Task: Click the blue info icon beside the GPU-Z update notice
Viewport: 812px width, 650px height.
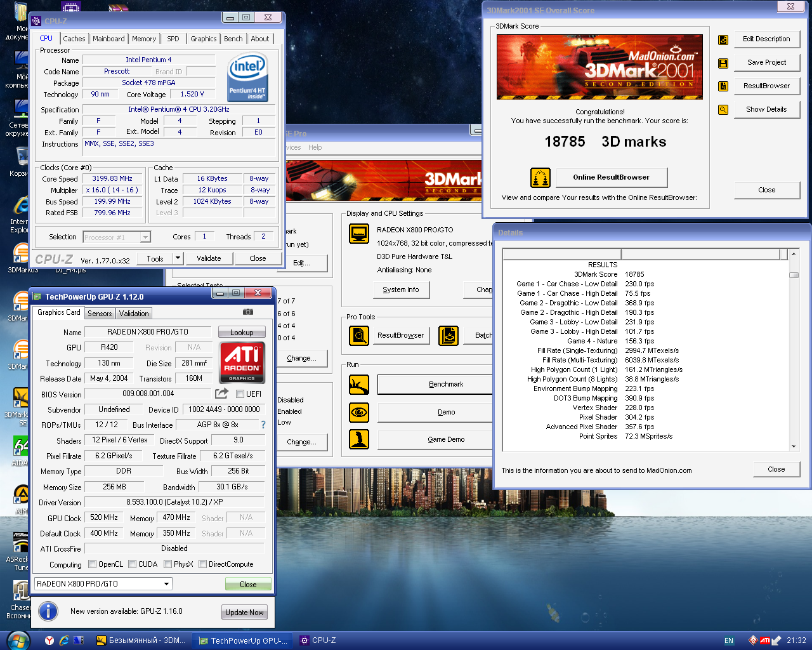Action: click(48, 611)
